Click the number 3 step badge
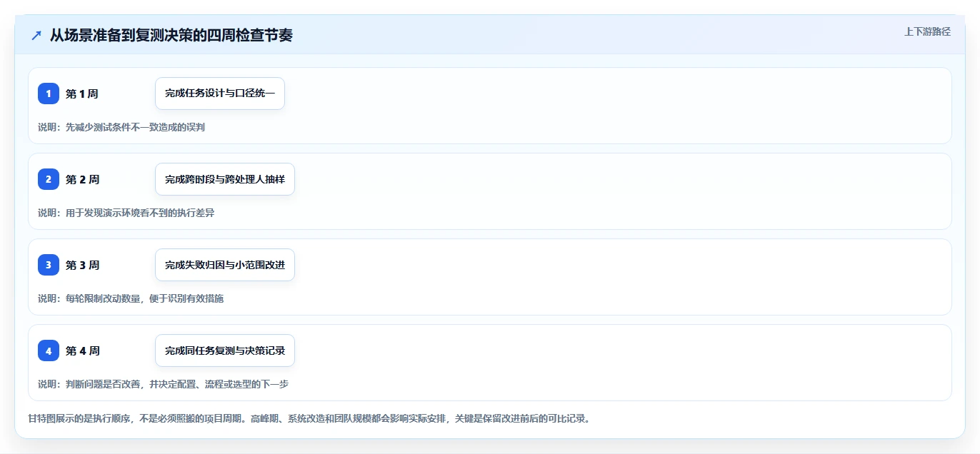This screenshot has width=980, height=454. click(x=49, y=265)
